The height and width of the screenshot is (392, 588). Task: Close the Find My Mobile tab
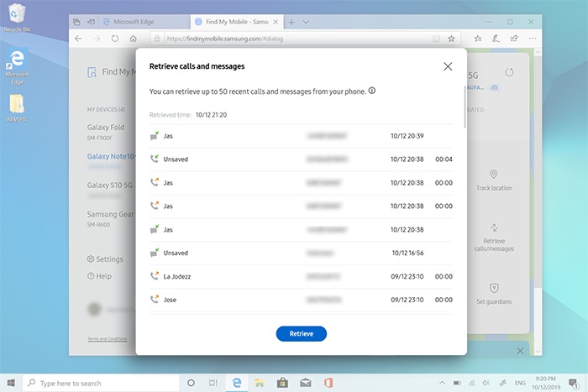click(x=276, y=22)
